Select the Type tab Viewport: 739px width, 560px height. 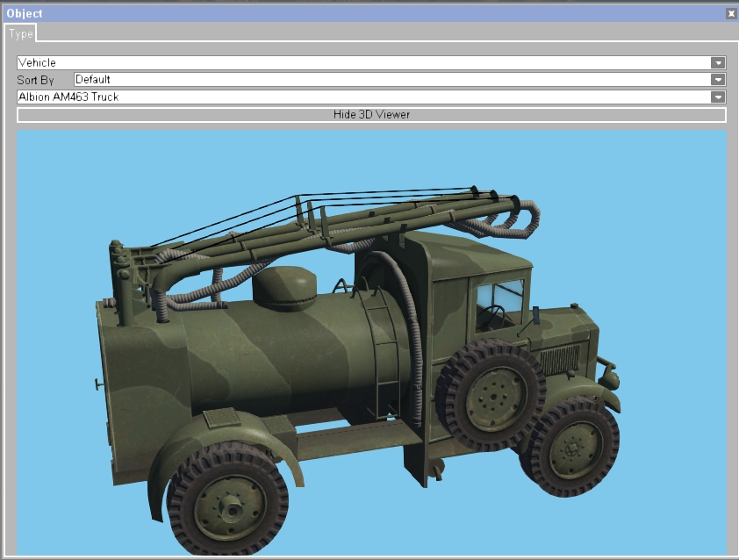[21, 33]
